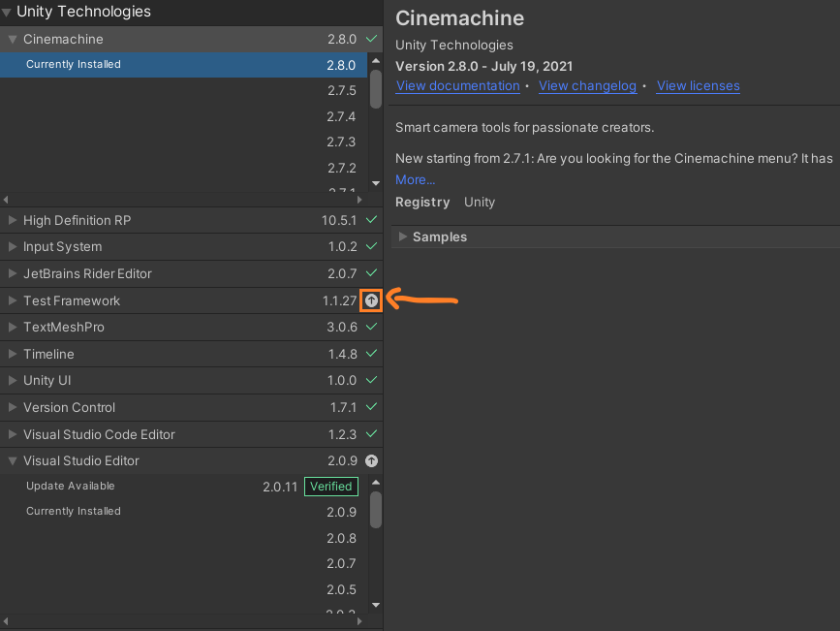Click Version Control installed checkmark icon
Viewport: 840px width, 631px height.
(371, 408)
